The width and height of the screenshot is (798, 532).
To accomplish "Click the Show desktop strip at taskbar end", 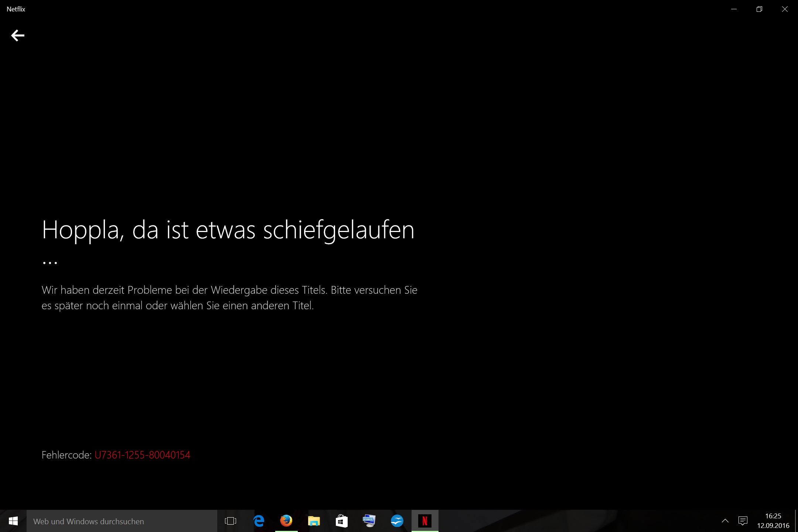I will [796, 521].
